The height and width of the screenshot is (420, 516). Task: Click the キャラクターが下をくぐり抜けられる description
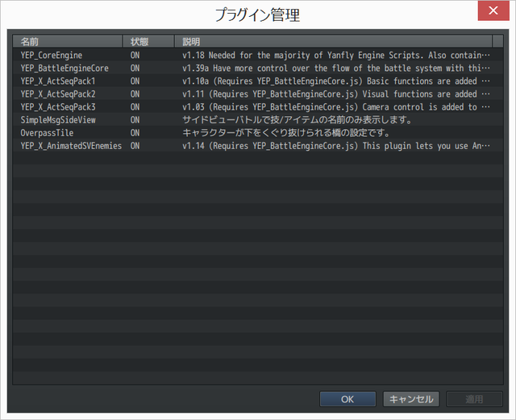286,133
